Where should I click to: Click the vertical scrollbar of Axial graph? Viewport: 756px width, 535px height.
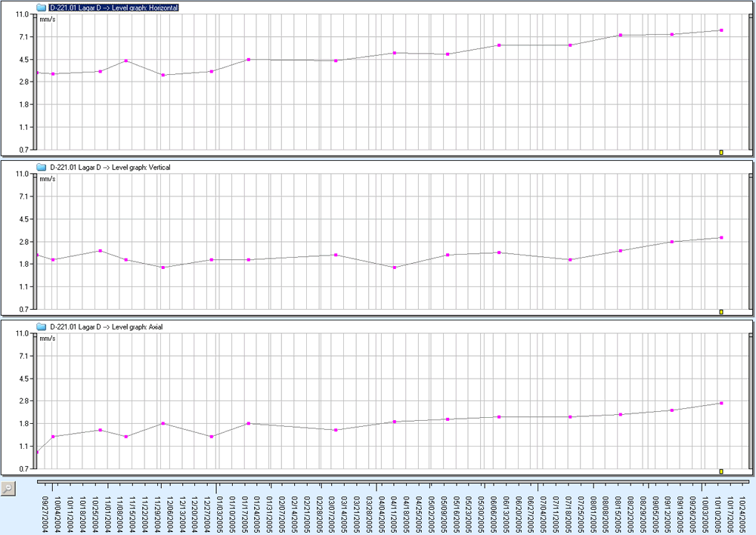[x=748, y=400]
